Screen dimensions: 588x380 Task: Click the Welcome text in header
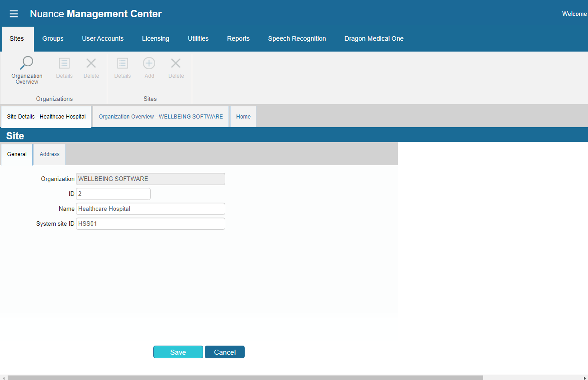574,14
